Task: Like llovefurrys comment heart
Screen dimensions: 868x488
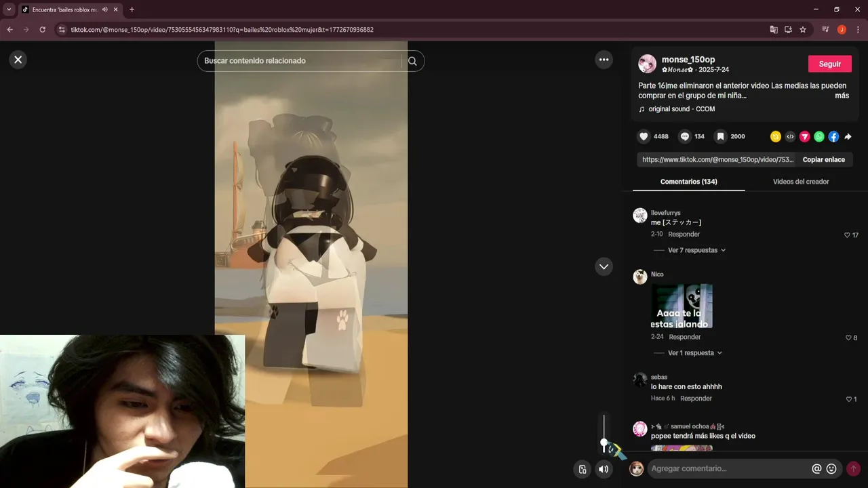Action: [847, 235]
